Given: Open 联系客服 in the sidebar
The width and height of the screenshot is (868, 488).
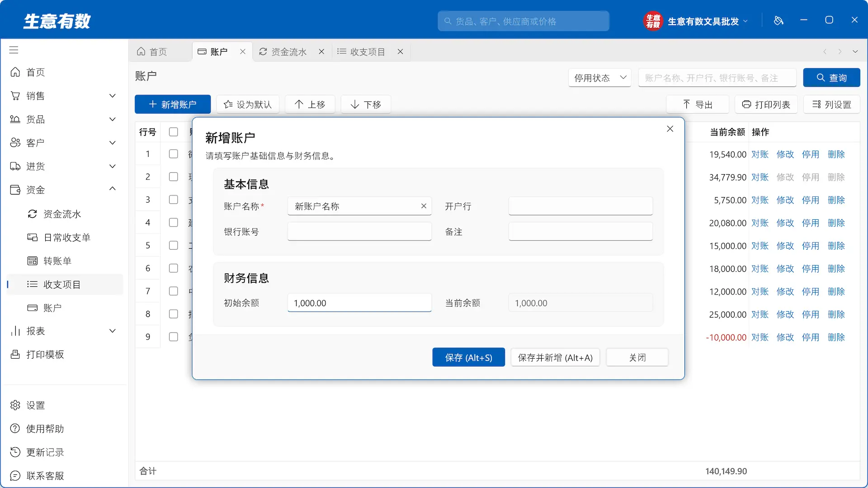Looking at the screenshot, I should point(63,476).
